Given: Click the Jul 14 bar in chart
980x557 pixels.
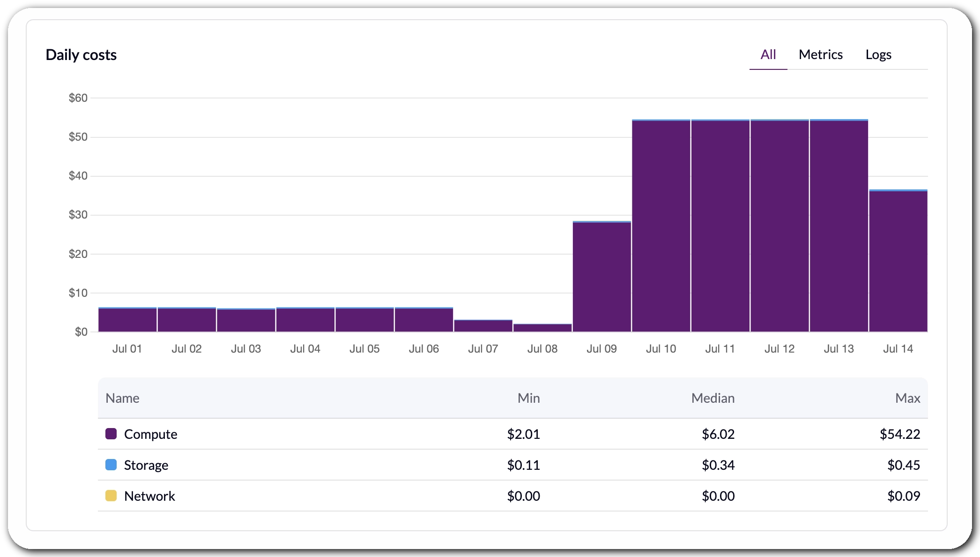Looking at the screenshot, I should coord(898,261).
